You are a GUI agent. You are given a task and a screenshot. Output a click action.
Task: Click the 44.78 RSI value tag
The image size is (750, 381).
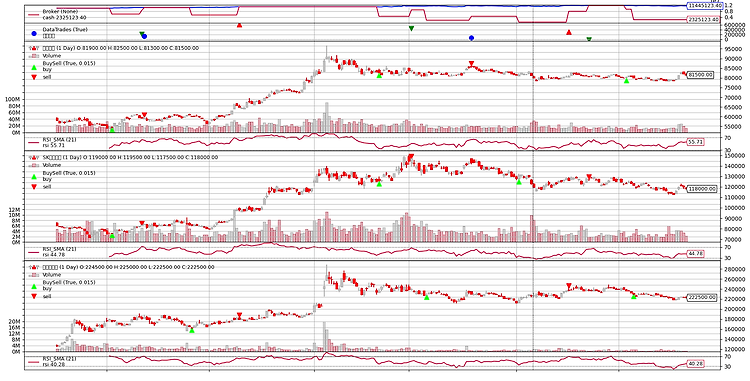pos(695,254)
